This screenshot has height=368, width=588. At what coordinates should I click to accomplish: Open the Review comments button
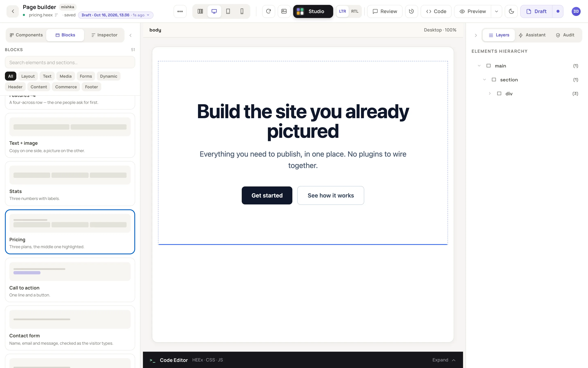pyautogui.click(x=385, y=11)
